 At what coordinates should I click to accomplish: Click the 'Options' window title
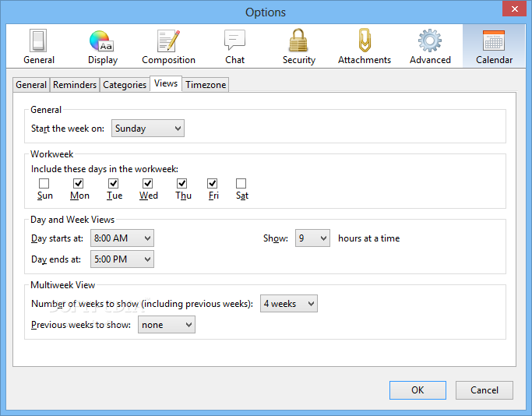266,12
